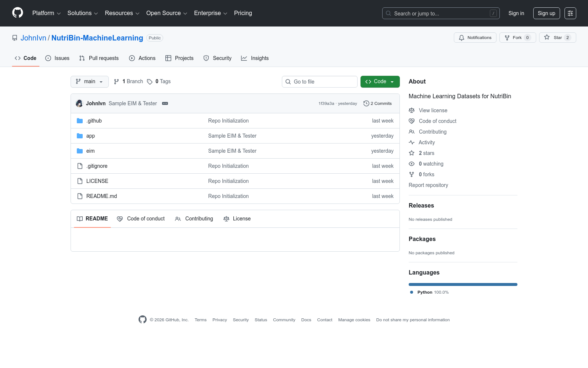Expand the Platform menu
The width and height of the screenshot is (588, 368).
(x=47, y=13)
